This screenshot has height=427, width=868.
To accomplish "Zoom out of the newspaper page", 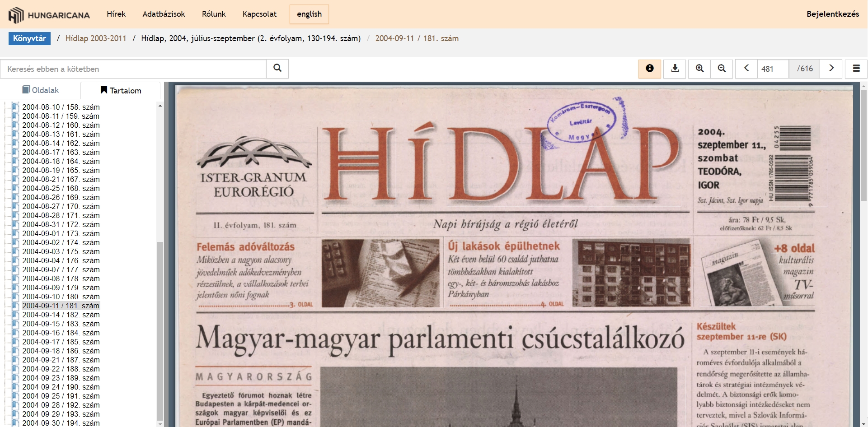I will pos(722,69).
